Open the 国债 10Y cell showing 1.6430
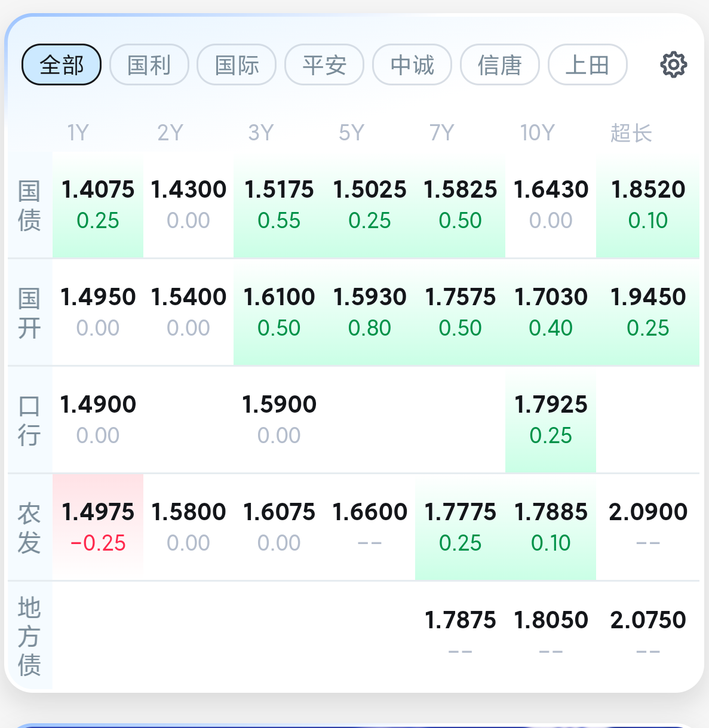This screenshot has width=709, height=728. point(551,205)
